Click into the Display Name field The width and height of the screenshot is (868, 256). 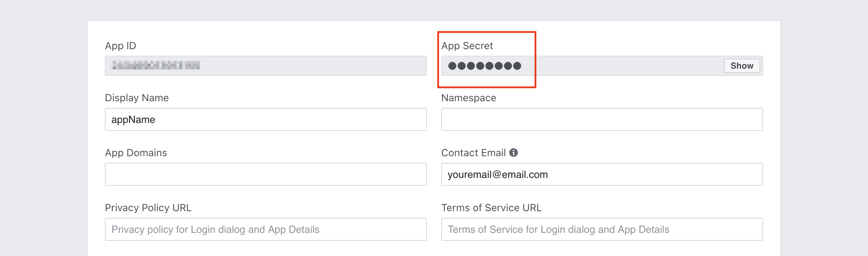265,119
